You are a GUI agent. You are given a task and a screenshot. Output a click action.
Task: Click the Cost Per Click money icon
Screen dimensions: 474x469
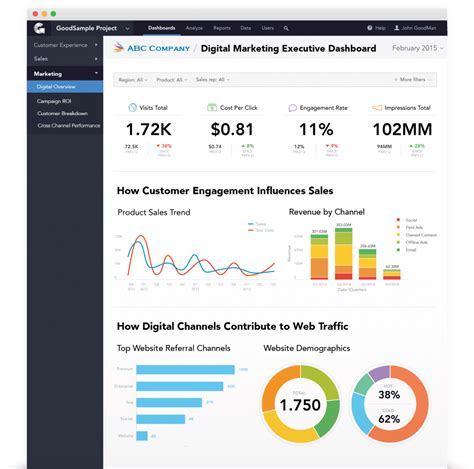(x=212, y=107)
